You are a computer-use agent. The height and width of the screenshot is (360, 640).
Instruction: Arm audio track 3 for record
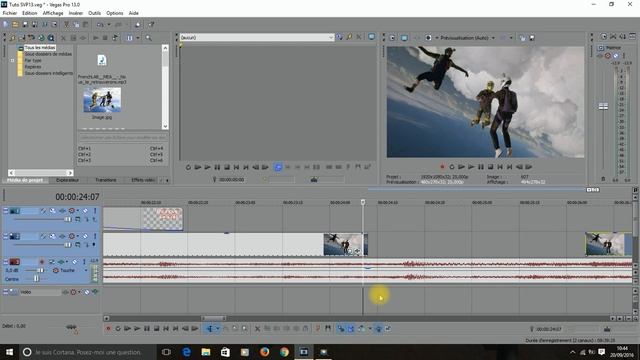tap(42, 262)
